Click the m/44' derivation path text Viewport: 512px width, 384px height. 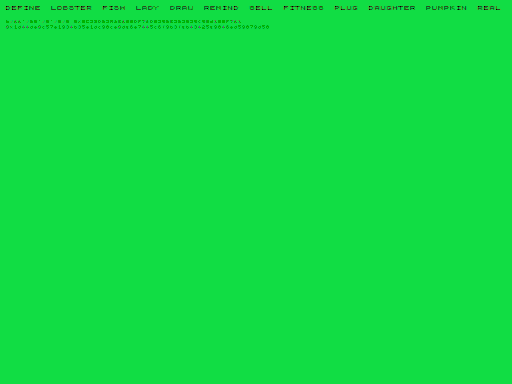point(38,21)
